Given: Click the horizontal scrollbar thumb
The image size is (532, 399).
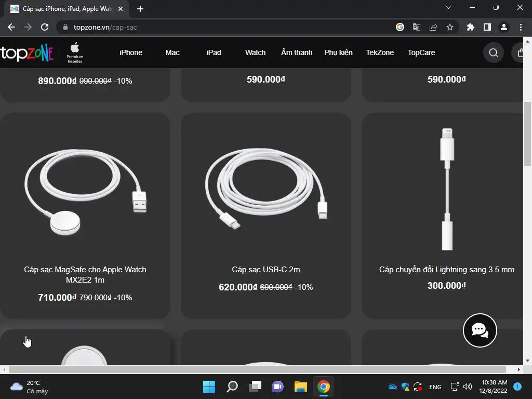Looking at the screenshot, I should click(257, 369).
